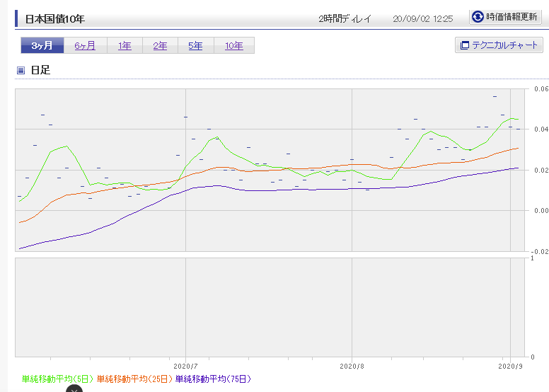This screenshot has width=549, height=392.
Task: Click the 0.02 y-axis value
Action: 541,171
